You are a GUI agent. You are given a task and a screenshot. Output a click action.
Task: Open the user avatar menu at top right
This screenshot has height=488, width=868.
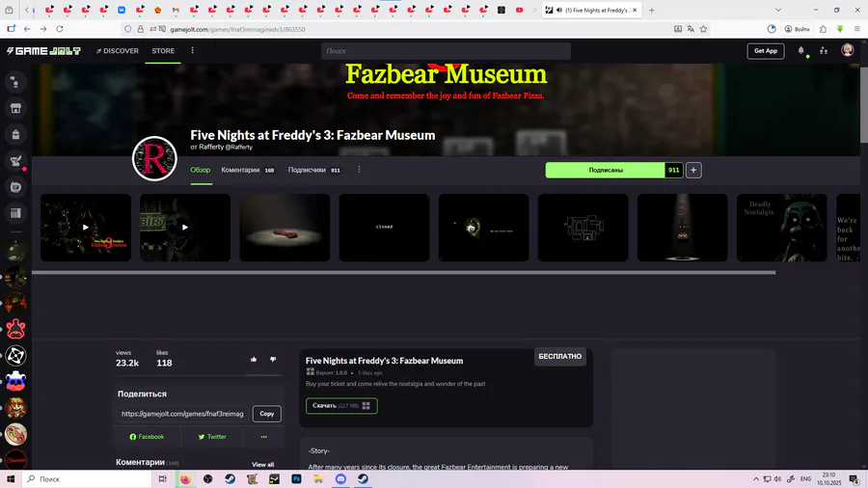[x=848, y=50]
